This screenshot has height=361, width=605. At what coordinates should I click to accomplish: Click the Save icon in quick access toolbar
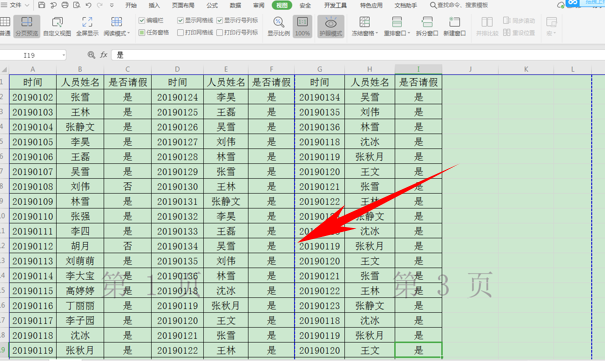(42, 5)
